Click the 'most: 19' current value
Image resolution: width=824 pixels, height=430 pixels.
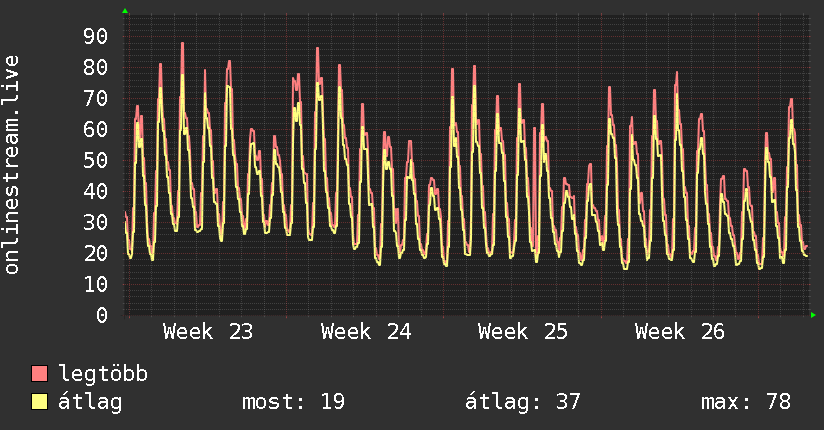click(293, 402)
